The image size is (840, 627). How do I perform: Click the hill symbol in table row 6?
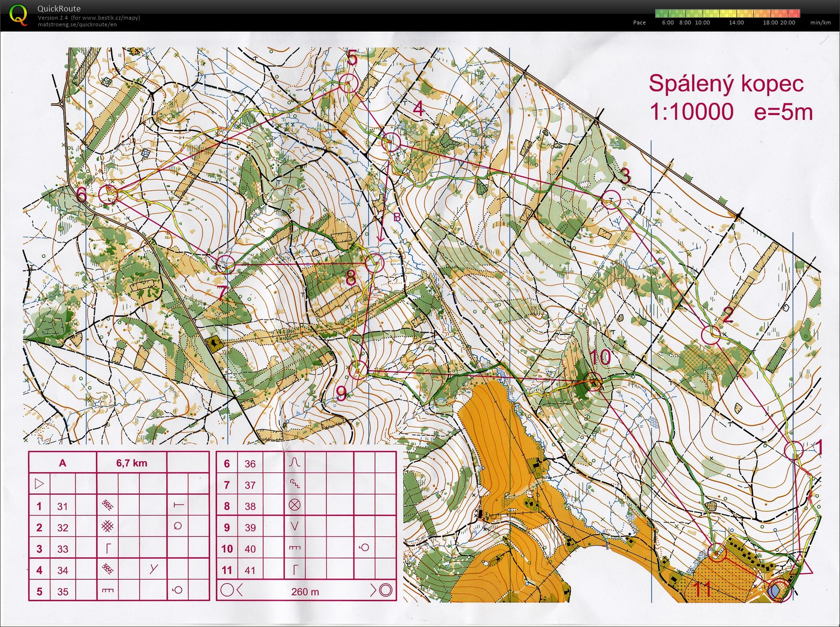(295, 463)
